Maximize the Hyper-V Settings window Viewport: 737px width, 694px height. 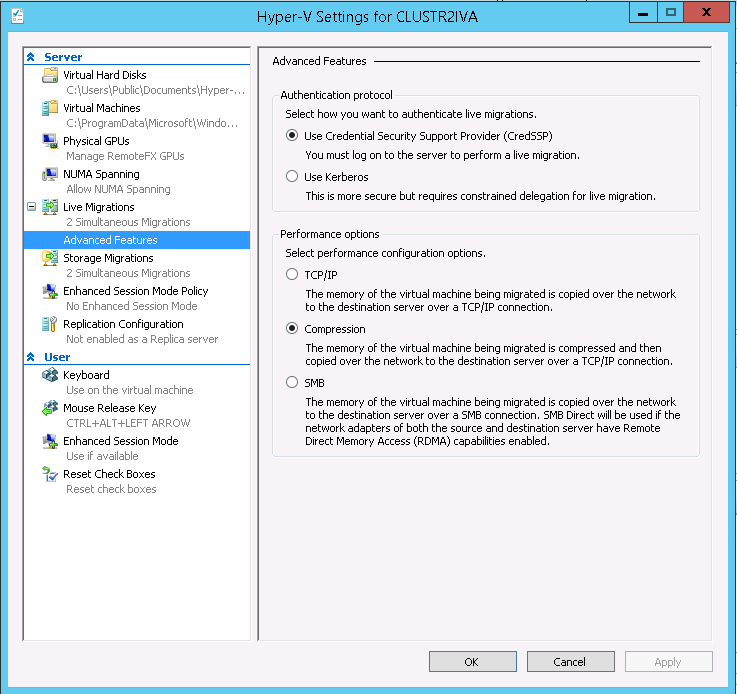pos(671,13)
